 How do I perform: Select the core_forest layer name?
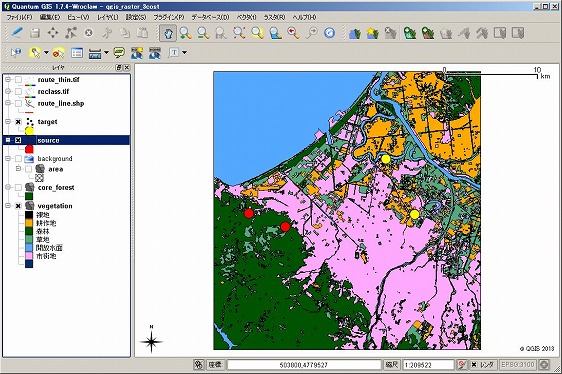click(x=56, y=188)
